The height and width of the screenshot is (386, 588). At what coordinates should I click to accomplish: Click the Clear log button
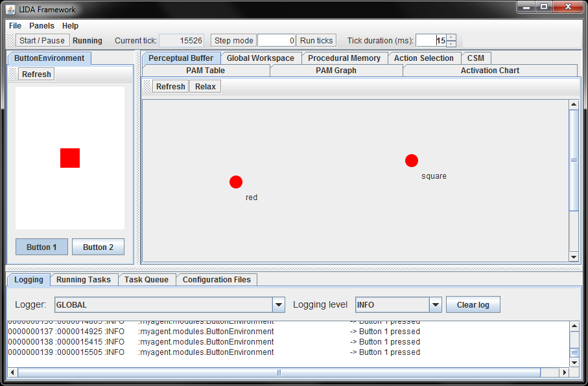coord(473,305)
